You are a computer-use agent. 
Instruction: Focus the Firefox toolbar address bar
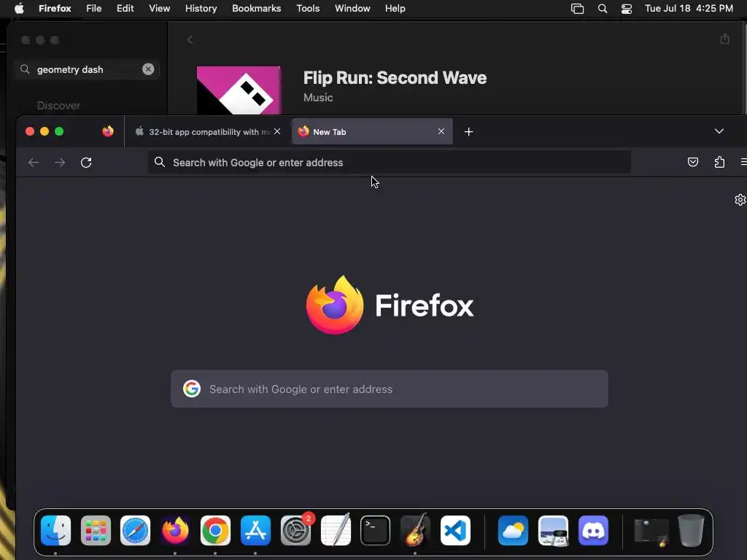(x=390, y=163)
